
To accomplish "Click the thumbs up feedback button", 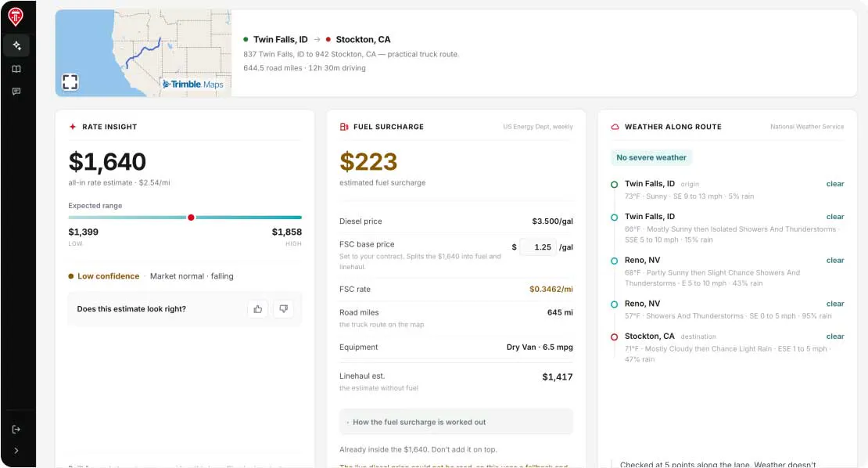I will 258,309.
